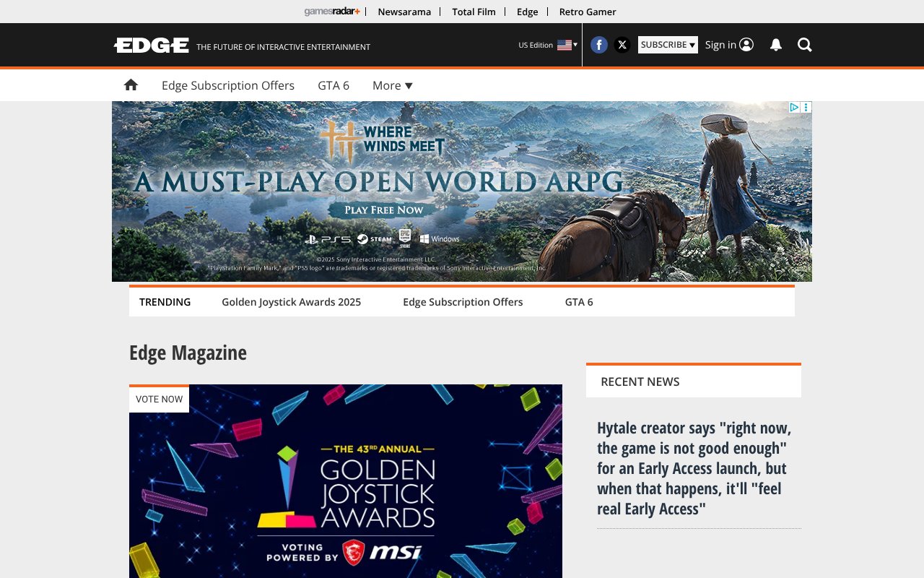Viewport: 924px width, 578px height.
Task: Expand the More navigation menu
Action: [x=391, y=85]
